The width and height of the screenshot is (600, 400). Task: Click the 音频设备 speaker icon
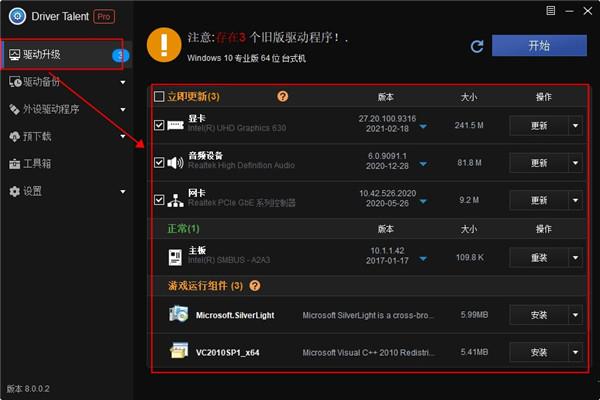(176, 163)
